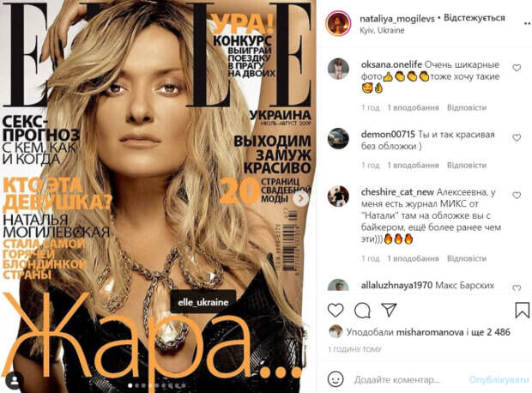Screen dimensions: 532x393
Task: Show tagged people icon on photo
Action: (x=15, y=381)
